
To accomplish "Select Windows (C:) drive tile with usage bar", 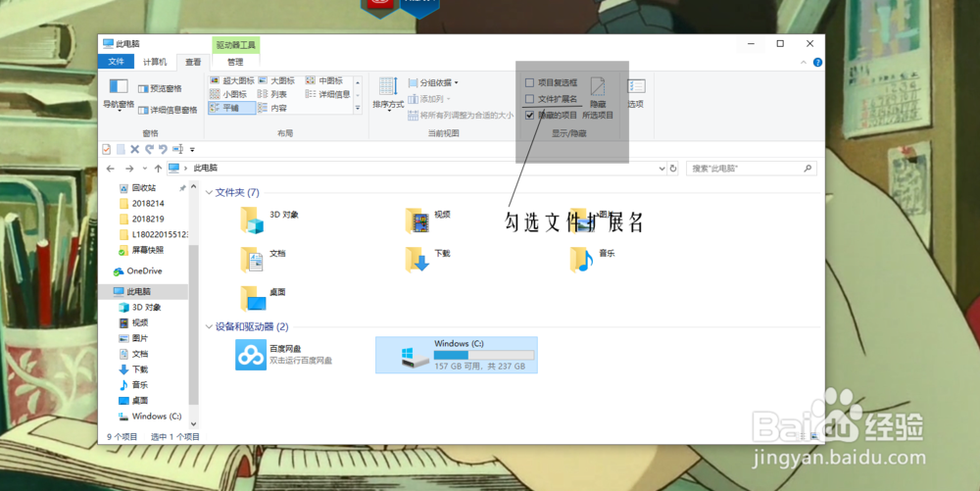I will click(457, 355).
